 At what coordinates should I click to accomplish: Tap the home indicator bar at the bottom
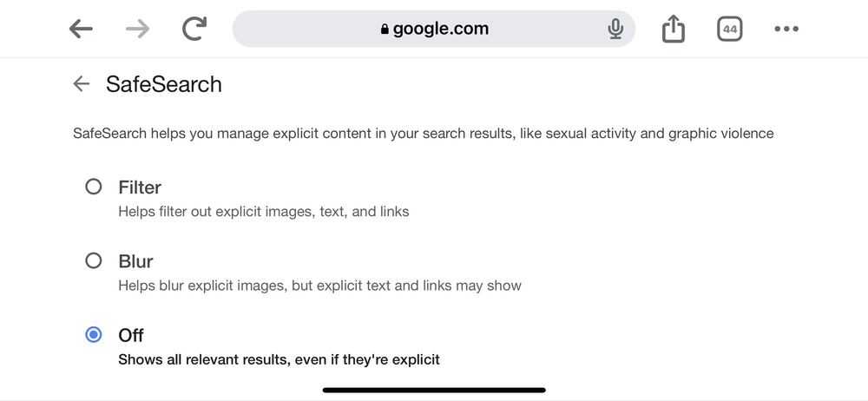[x=434, y=390]
